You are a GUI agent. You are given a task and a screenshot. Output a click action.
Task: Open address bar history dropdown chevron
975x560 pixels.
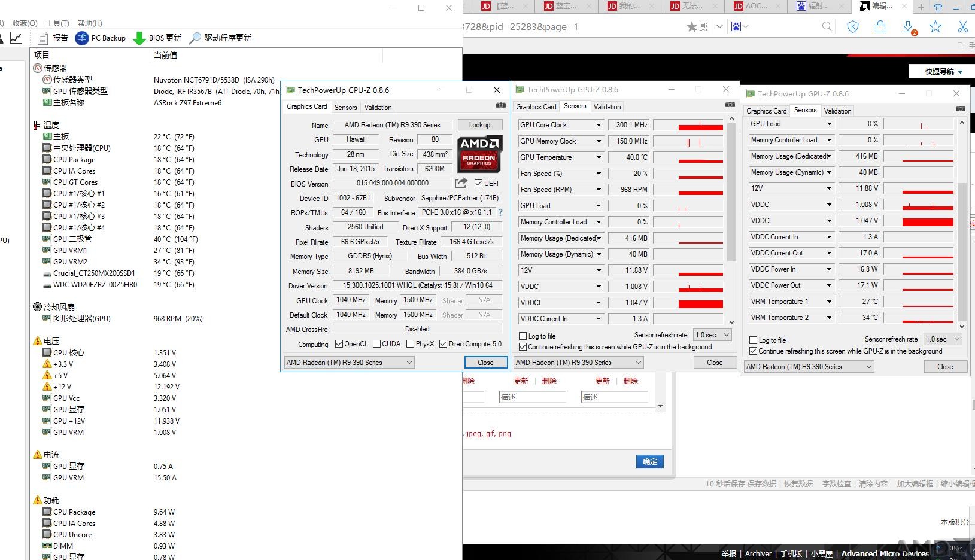click(719, 26)
